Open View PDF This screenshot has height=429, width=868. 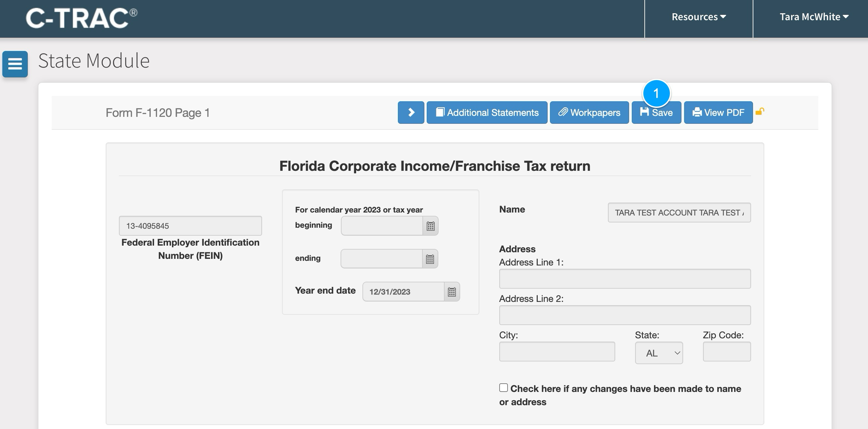tap(718, 113)
